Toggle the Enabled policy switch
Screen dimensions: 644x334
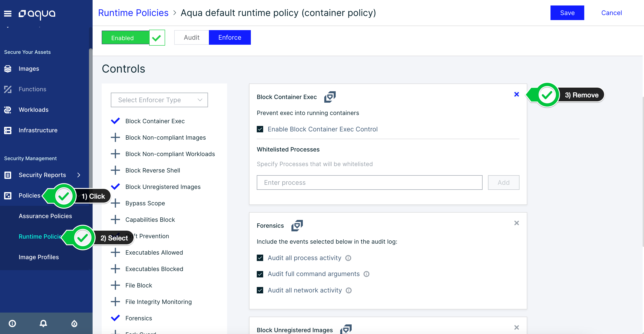pos(133,37)
